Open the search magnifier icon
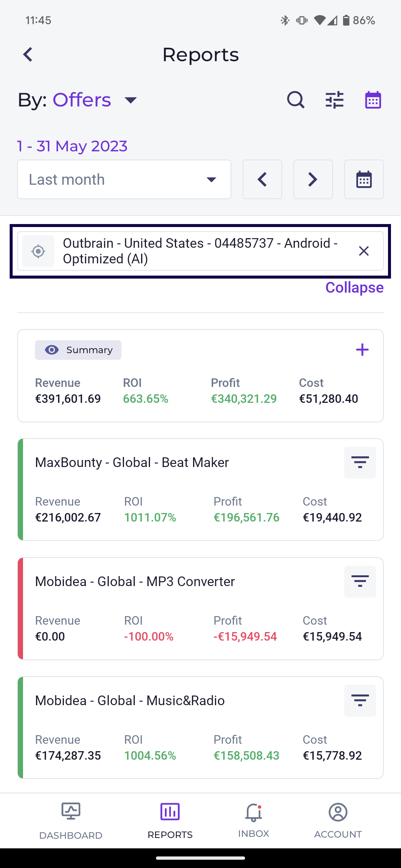The image size is (401, 868). tap(296, 100)
